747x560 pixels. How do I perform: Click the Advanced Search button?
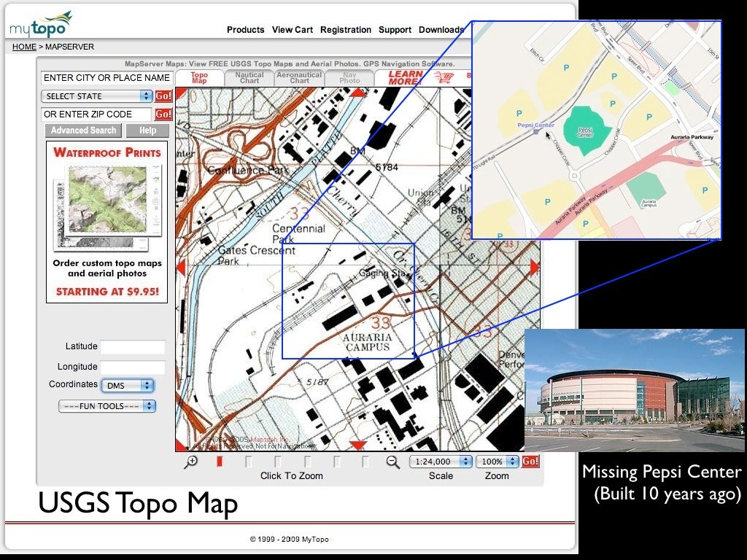(83, 131)
